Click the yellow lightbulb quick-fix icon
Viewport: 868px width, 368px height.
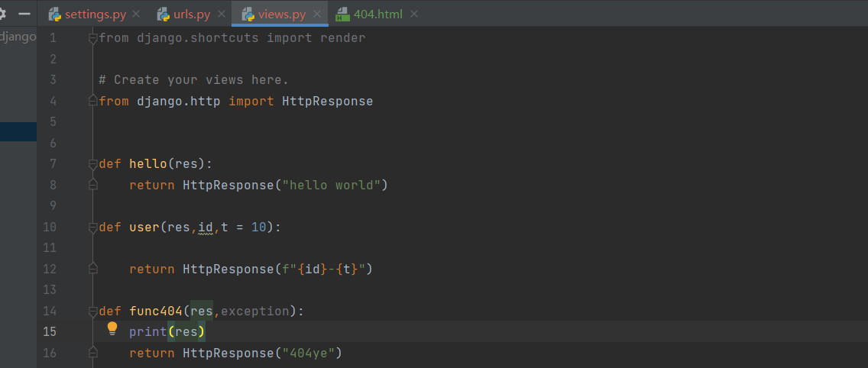coord(112,329)
